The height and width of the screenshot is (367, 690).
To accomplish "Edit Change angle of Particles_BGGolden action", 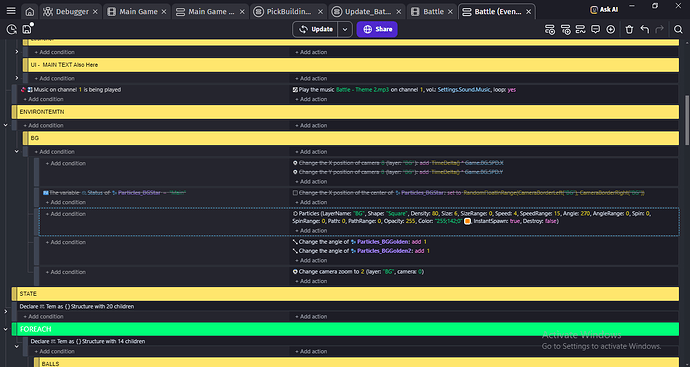I will click(x=360, y=242).
